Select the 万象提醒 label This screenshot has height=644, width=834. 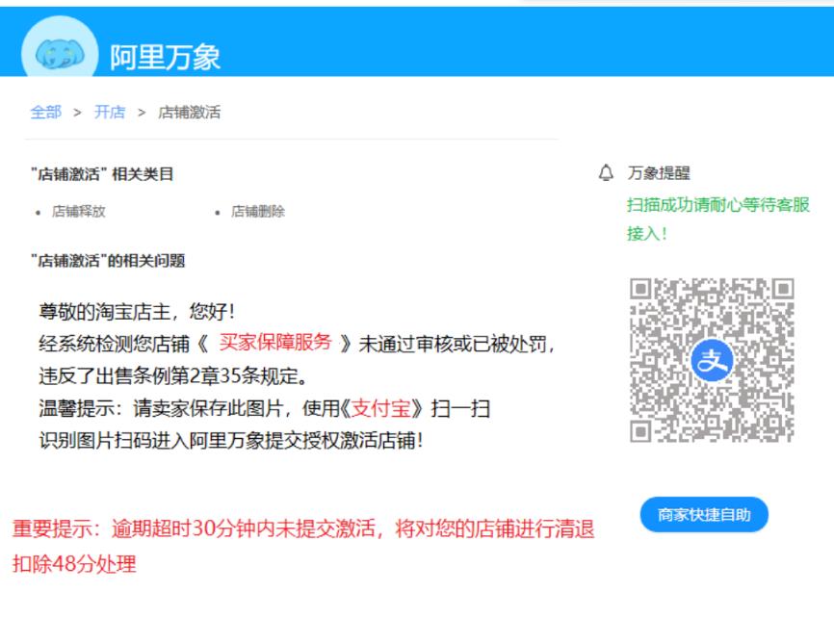[x=659, y=173]
